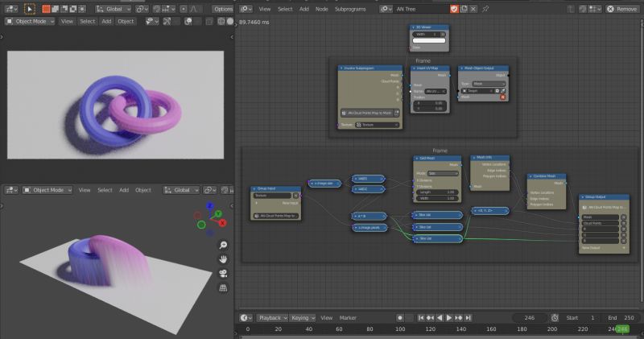Image resolution: width=644 pixels, height=339 pixels.
Task: Click New Output in Group Output node
Action: coord(591,248)
